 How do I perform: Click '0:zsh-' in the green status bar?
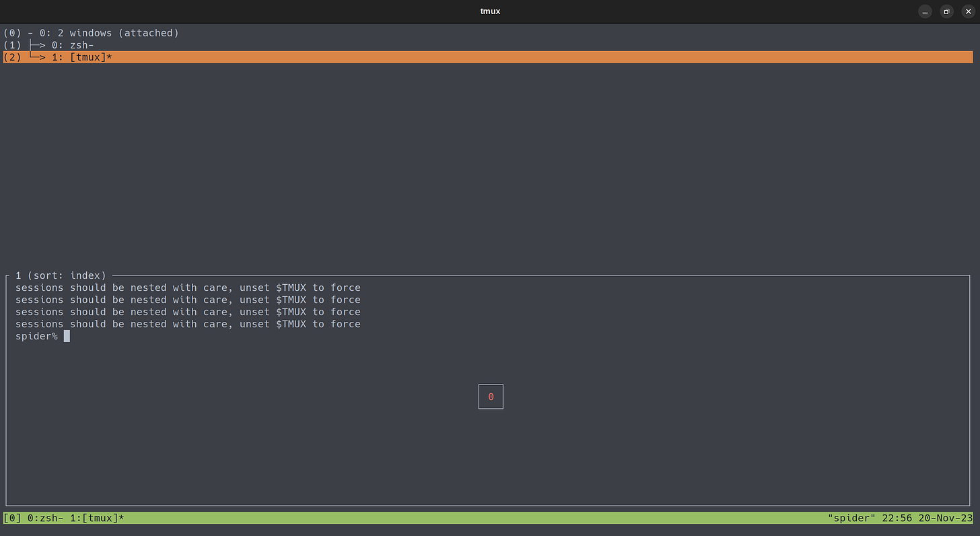coord(45,518)
